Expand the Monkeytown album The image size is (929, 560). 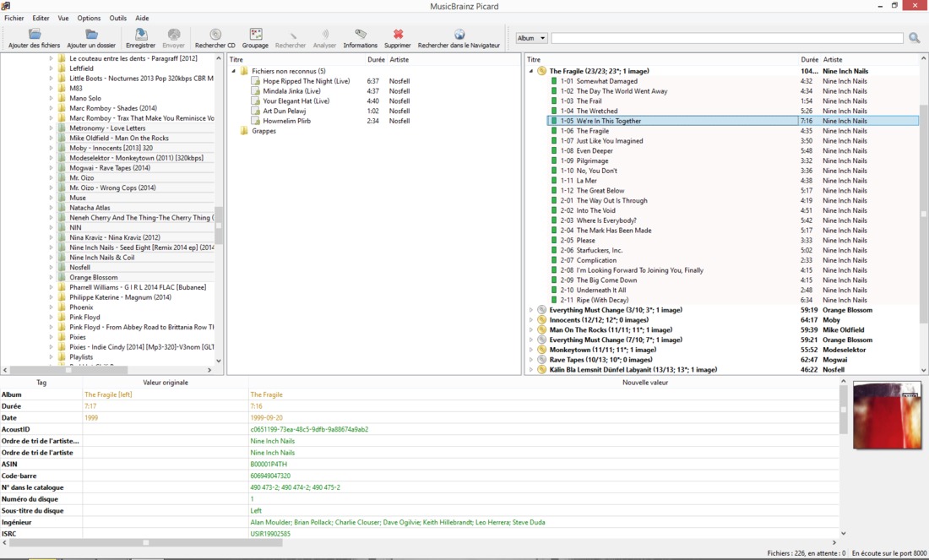coord(531,350)
